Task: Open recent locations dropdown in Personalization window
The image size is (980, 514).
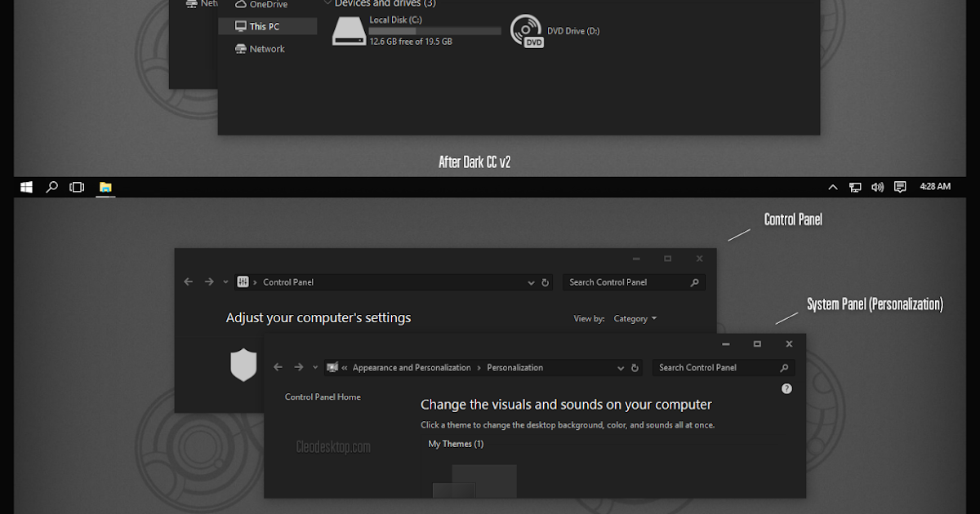Action: (x=315, y=368)
